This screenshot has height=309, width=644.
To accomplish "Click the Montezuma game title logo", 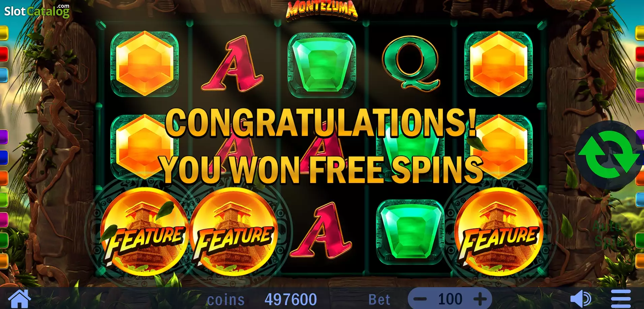I will click(322, 10).
